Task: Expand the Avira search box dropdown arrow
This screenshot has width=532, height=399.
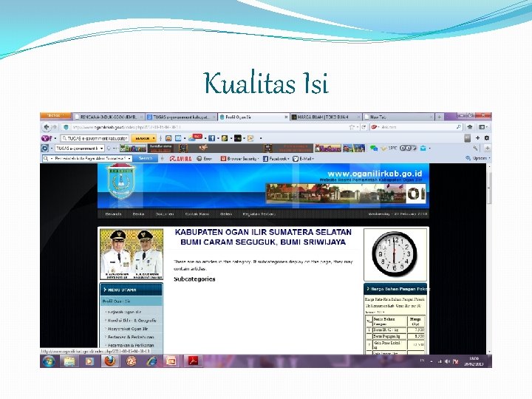Action: pos(129,158)
